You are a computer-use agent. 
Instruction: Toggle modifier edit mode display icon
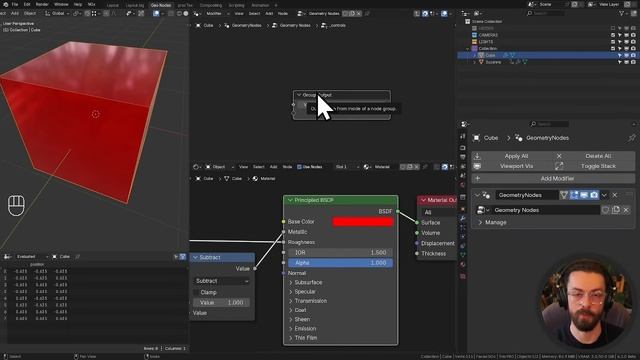(x=574, y=195)
